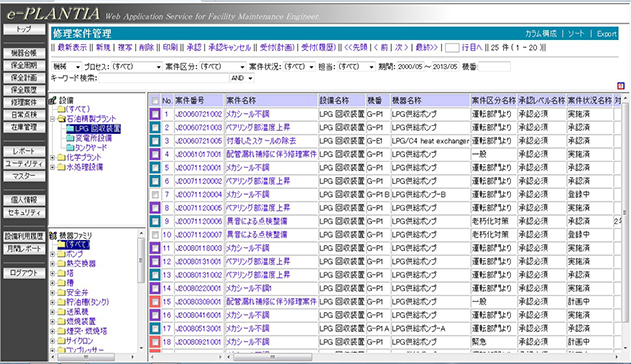This screenshot has width=631, height=364.
Task: Click the table's horizontal scrollbar thumb
Action: 272,357
